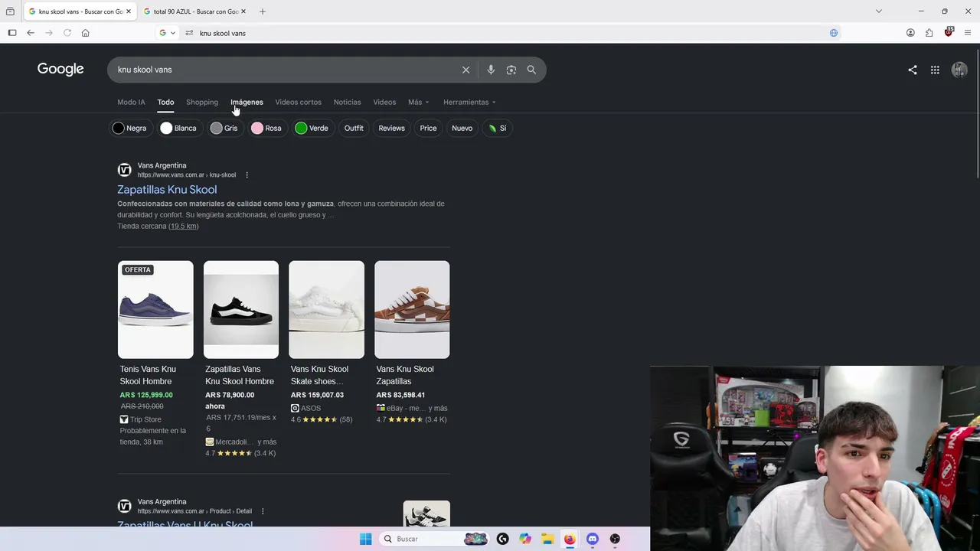
Task: Clear the Google search box text
Action: point(465,70)
